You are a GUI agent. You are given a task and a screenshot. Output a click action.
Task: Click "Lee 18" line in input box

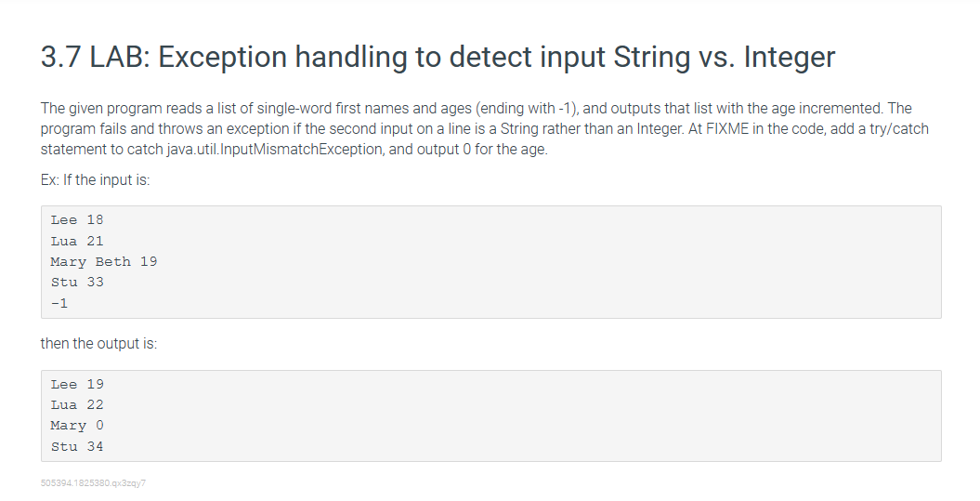pos(77,220)
